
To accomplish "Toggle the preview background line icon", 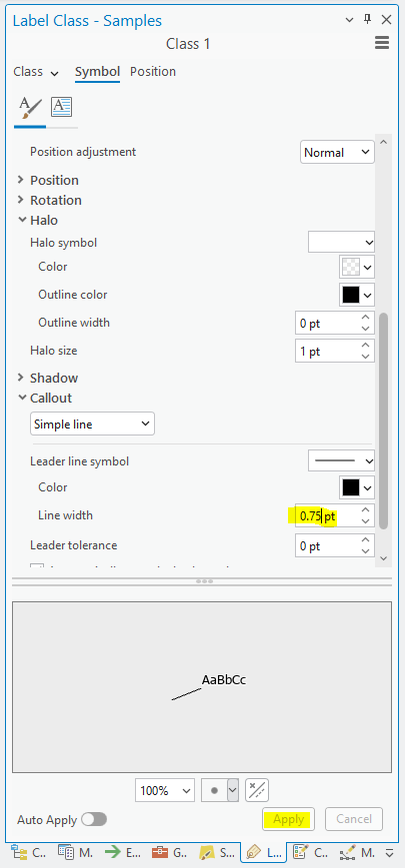I will pos(257,790).
